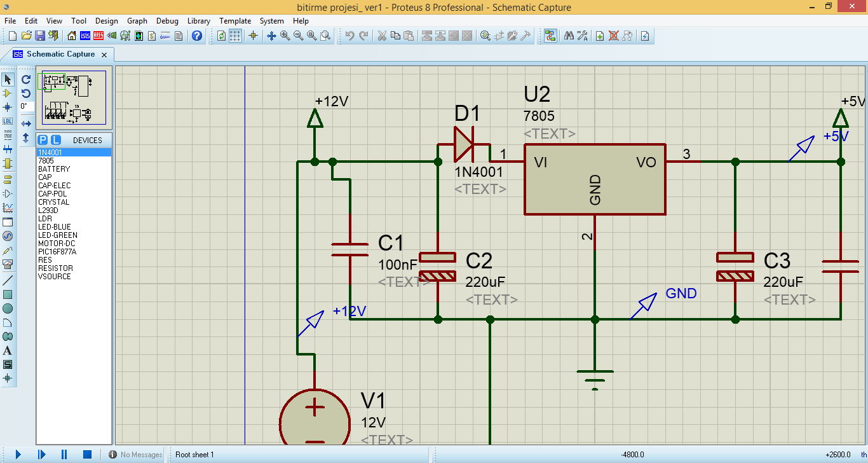868x463 pixels.
Task: Select PIC16F877A in the devices list
Action: [74, 252]
